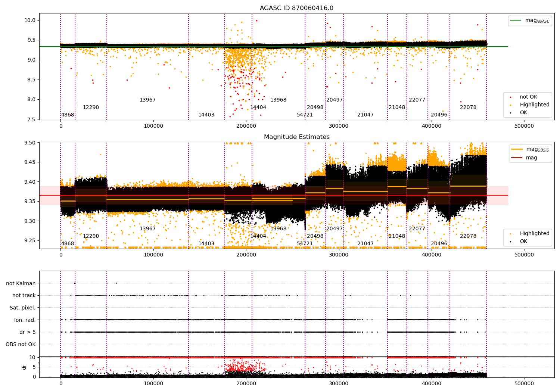Click OBSID label 22077 in the AGASC ID plot
560x392 pixels.
click(417, 100)
